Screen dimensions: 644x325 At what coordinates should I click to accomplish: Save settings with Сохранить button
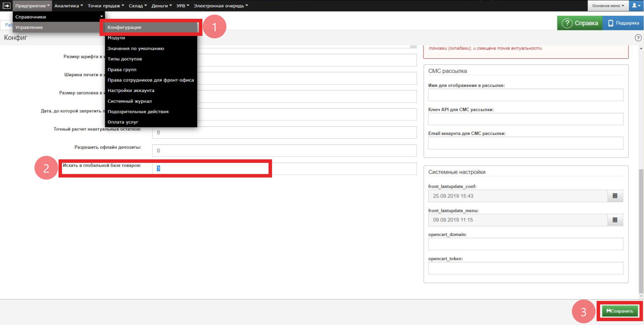pyautogui.click(x=620, y=311)
